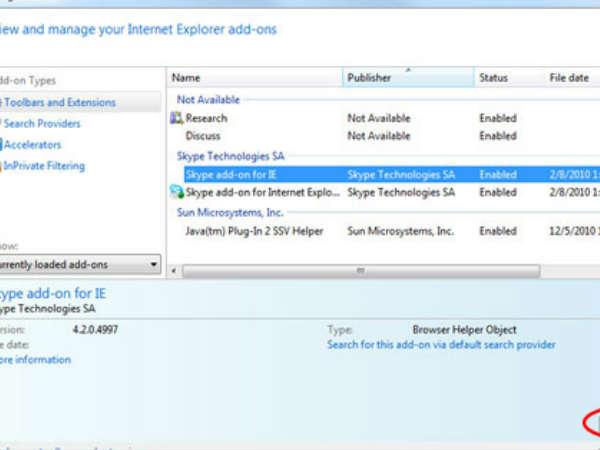Image resolution: width=600 pixels, height=450 pixels.
Task: Click the 12/5/2010 file date cell
Action: click(574, 231)
